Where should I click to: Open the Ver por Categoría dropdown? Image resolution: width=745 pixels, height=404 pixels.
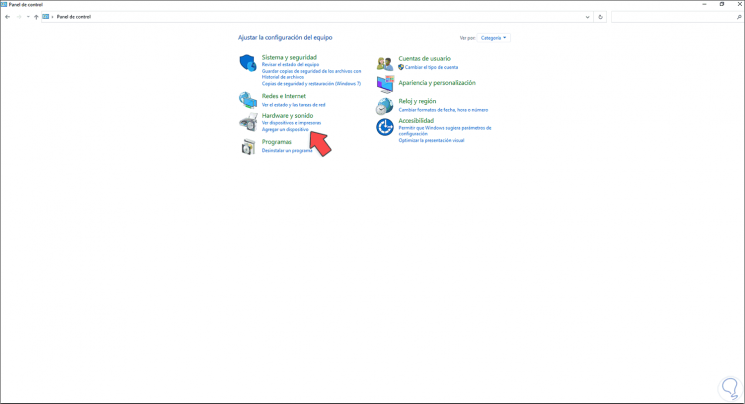click(x=493, y=38)
